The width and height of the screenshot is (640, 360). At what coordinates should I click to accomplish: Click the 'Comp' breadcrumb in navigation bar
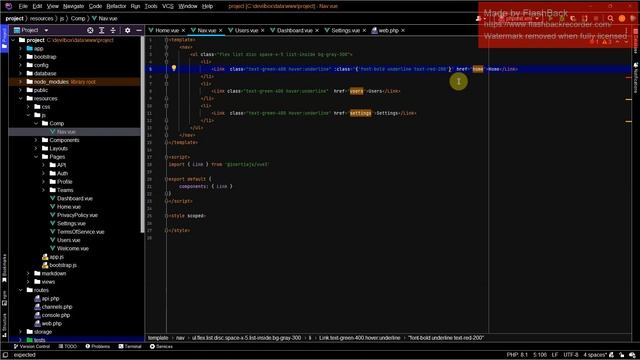tap(78, 18)
